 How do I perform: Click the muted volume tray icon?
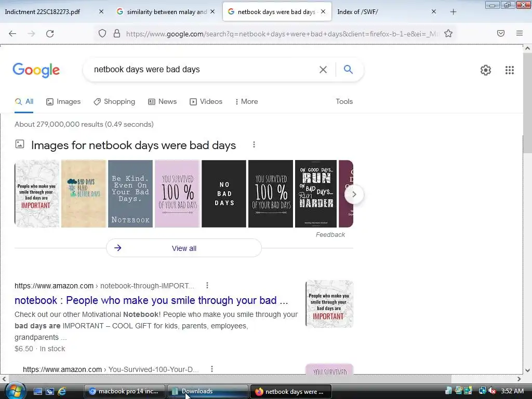click(492, 391)
